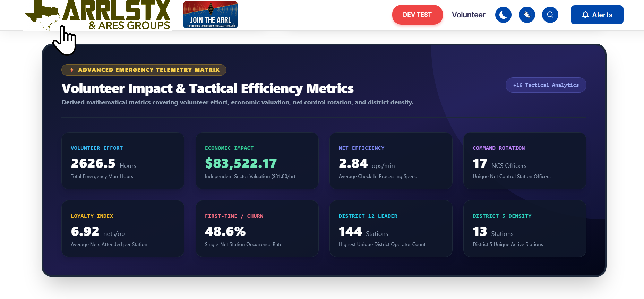Viewport: 644px width, 299px height.
Task: Open the Volunteer menu item
Action: (x=469, y=15)
